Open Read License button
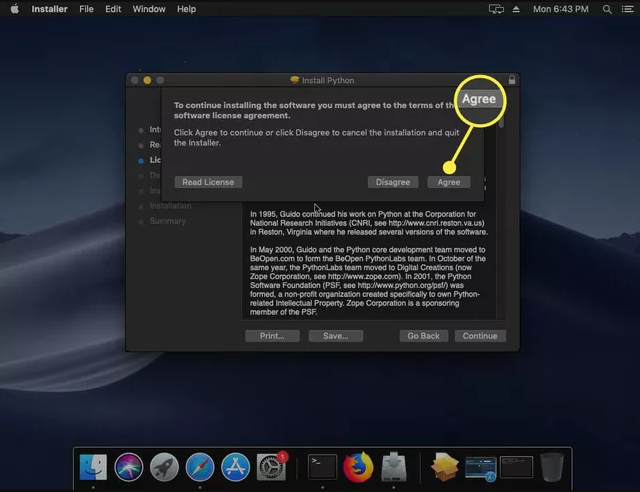 (208, 182)
